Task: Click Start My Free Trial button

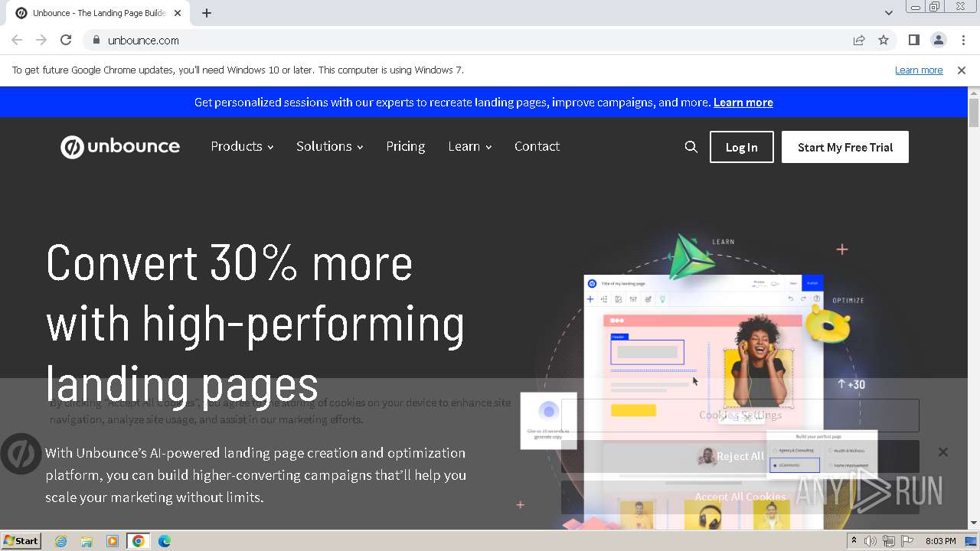Action: 845,147
